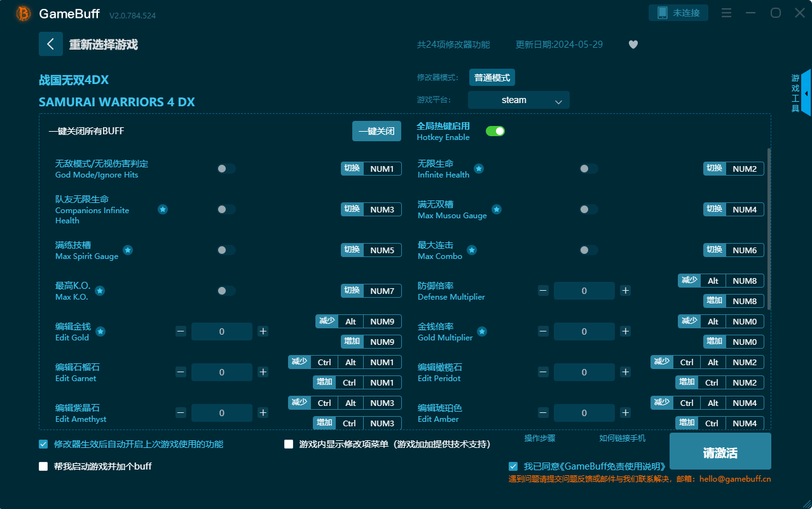Increase Edit Amethyst value with plus

tap(263, 413)
